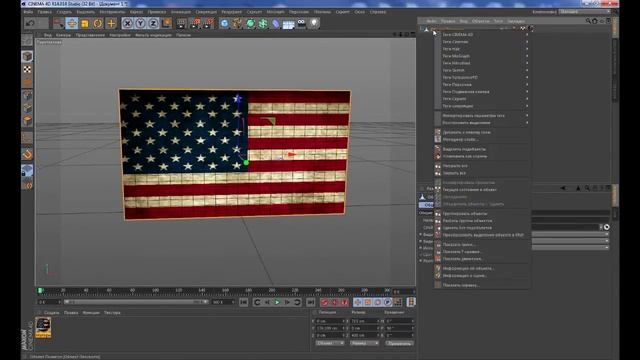
Task: Toggle the Y axis lock
Action: click(140, 23)
